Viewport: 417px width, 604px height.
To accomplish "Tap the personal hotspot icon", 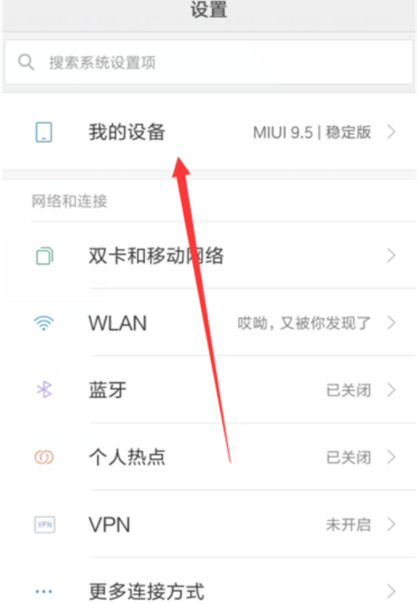I will point(44,457).
